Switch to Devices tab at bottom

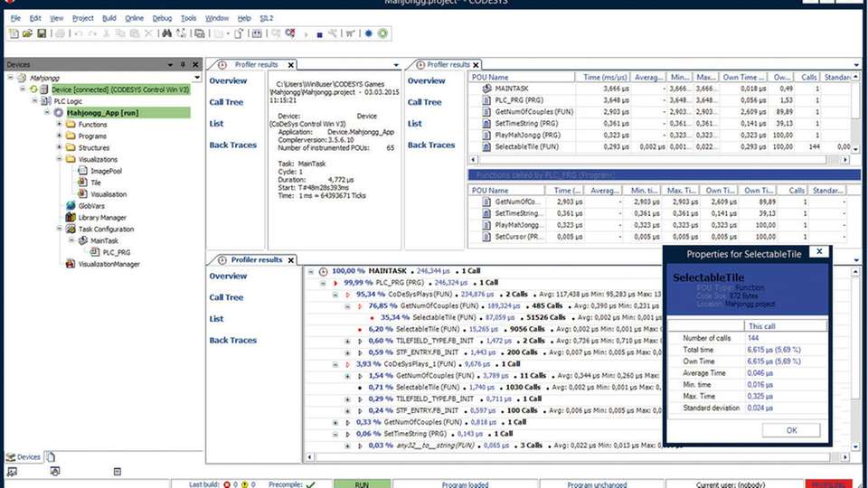24,457
